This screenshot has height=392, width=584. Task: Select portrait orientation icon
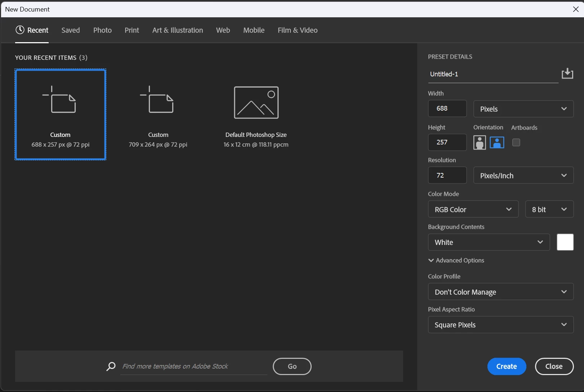tap(480, 143)
